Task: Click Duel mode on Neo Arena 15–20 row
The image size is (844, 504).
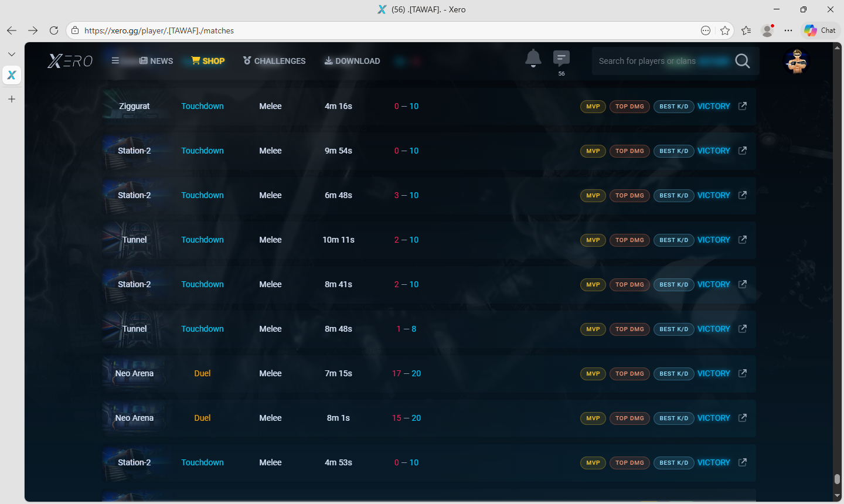Action: pos(202,418)
